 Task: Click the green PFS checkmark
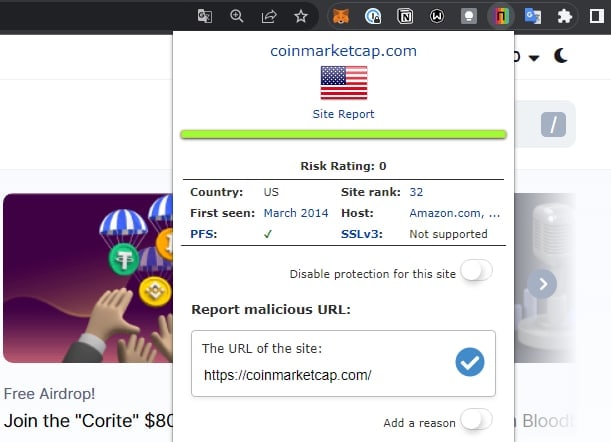268,234
